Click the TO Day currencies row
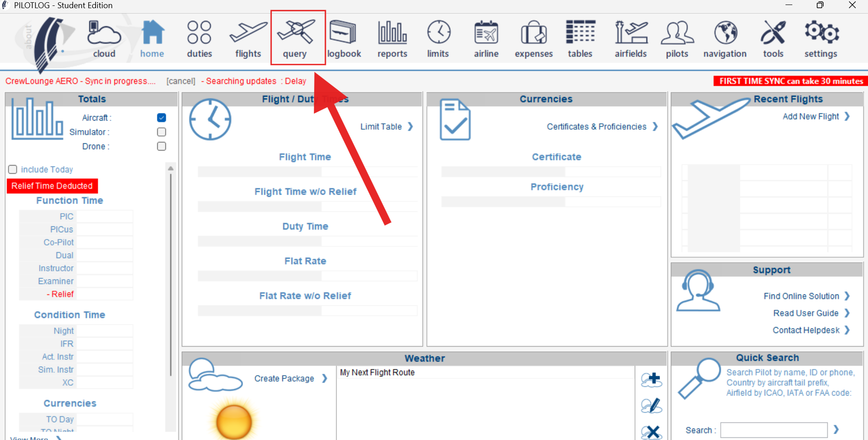 click(x=76, y=419)
